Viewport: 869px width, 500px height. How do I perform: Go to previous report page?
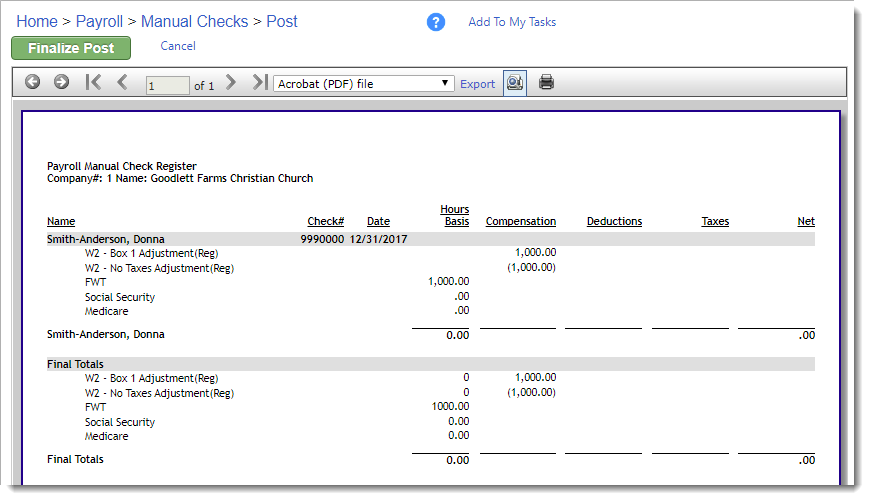point(122,82)
